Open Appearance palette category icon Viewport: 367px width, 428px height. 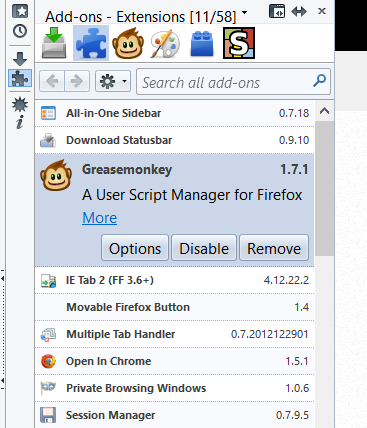[x=165, y=43]
